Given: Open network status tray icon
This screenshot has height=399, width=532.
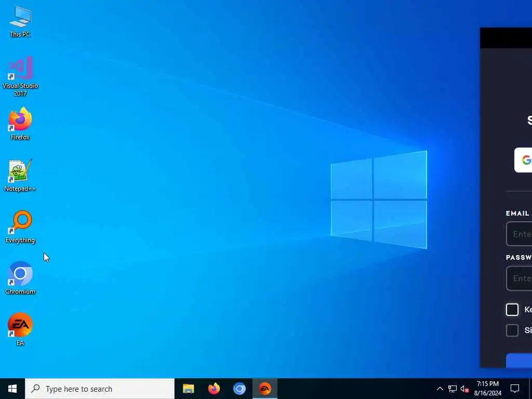Looking at the screenshot, I should [x=453, y=389].
